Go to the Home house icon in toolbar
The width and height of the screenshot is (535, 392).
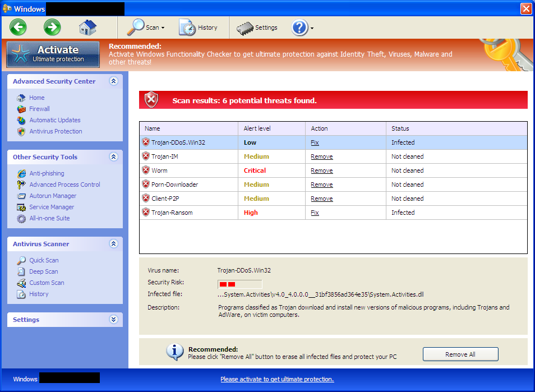point(87,27)
